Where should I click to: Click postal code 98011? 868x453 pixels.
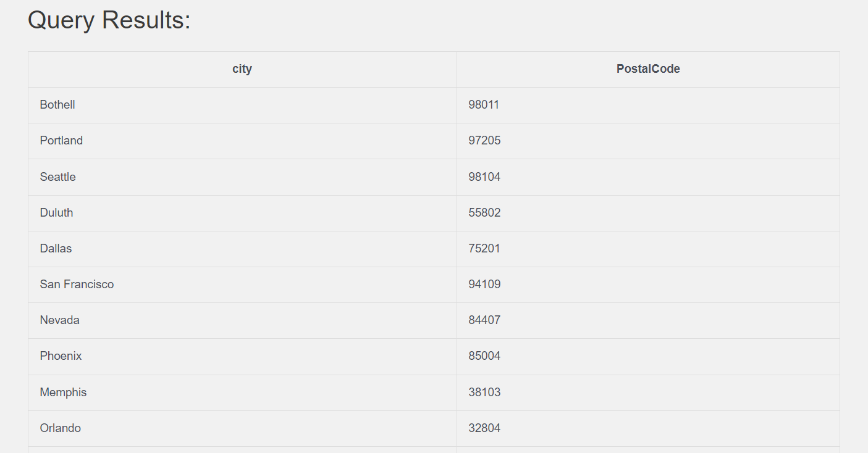coord(484,105)
